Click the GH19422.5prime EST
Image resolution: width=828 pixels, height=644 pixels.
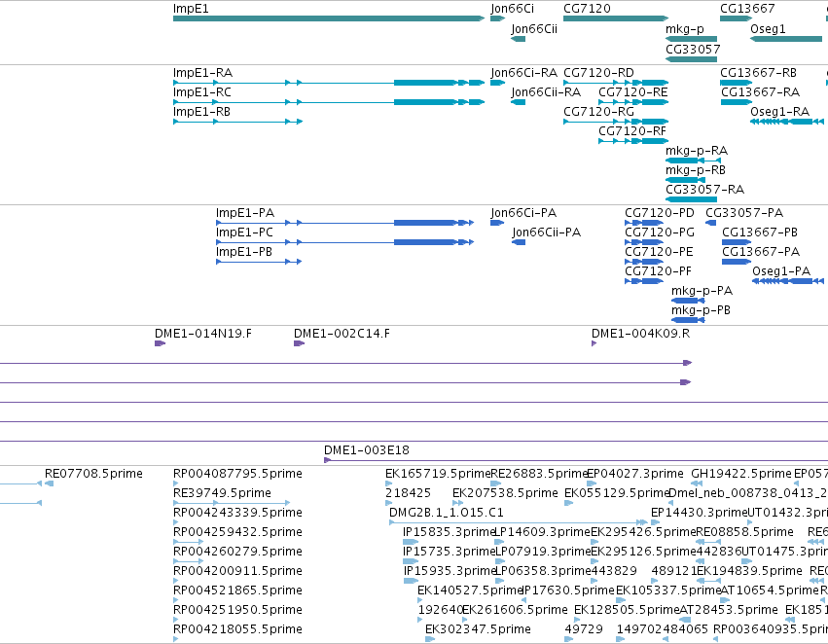(697, 483)
